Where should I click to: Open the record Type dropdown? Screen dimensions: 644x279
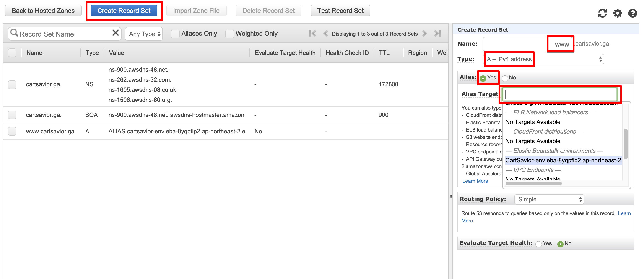point(544,59)
